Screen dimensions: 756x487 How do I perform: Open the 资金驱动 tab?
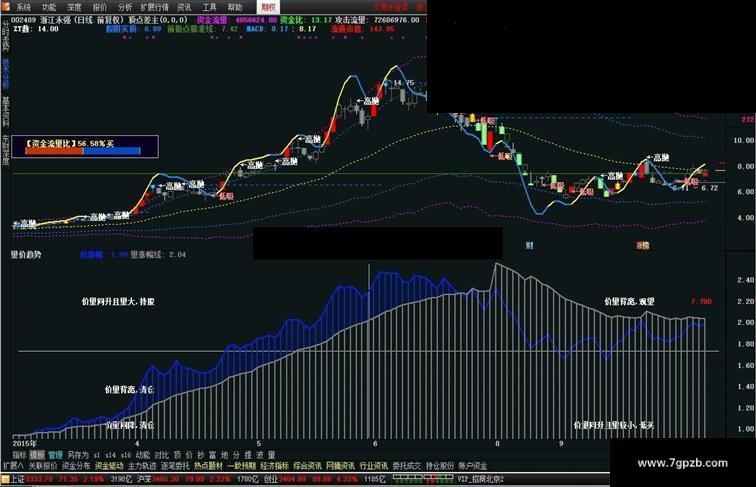pos(109,466)
